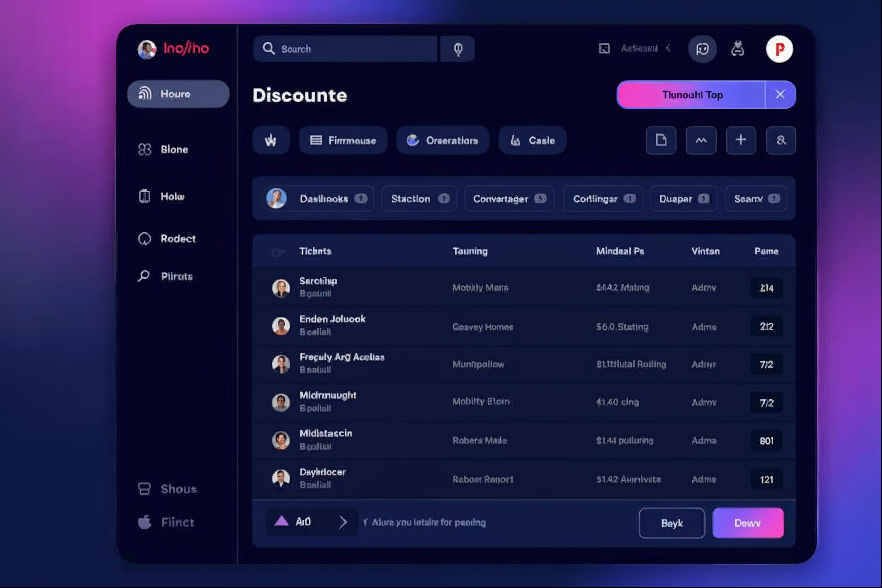Open the chat face icon in header

702,49
